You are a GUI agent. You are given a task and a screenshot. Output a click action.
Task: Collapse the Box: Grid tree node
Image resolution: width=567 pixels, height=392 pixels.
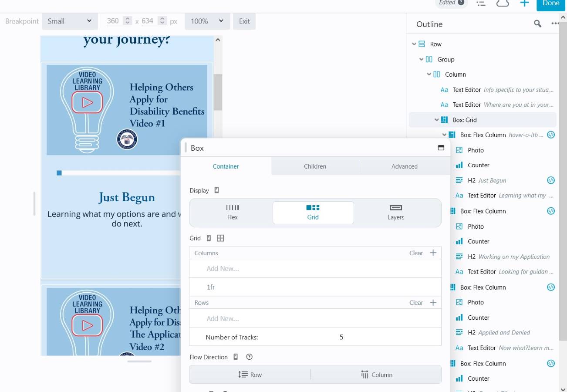tap(437, 120)
